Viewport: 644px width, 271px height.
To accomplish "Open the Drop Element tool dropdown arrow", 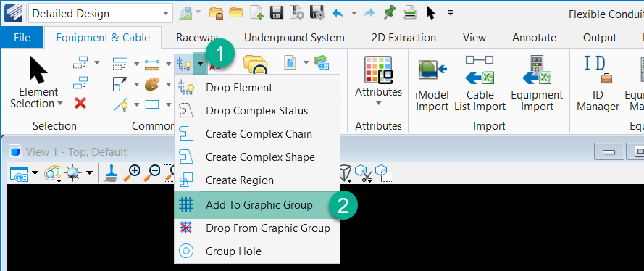I will coord(200,64).
